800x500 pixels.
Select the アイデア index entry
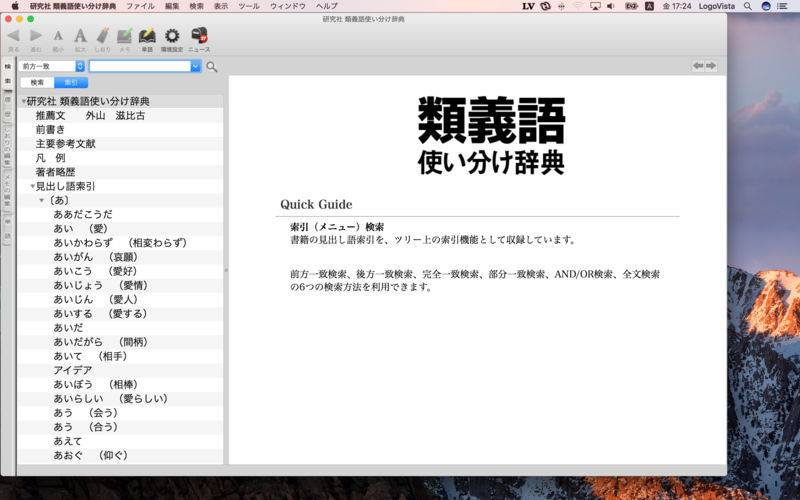pos(120,370)
